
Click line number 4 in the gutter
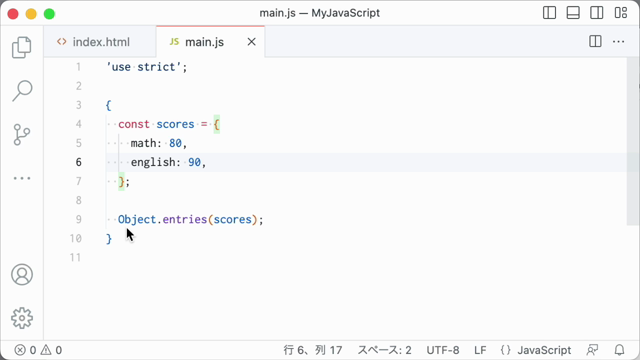tap(78, 124)
